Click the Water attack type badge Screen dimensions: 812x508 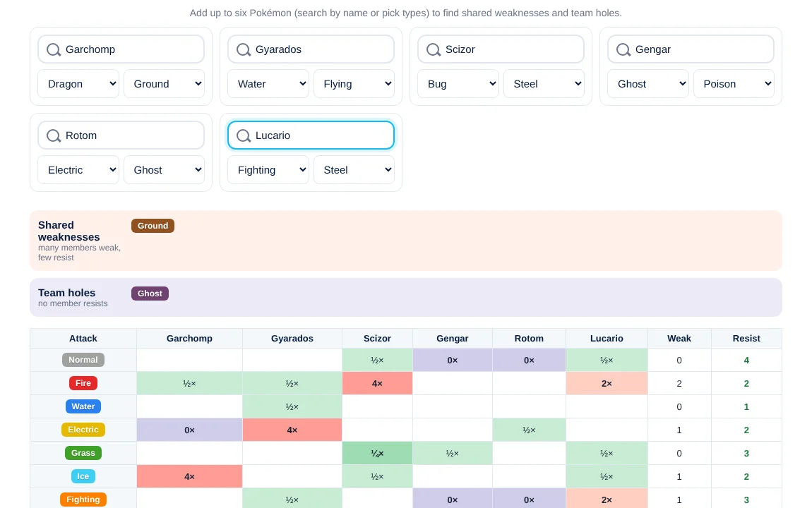click(83, 406)
